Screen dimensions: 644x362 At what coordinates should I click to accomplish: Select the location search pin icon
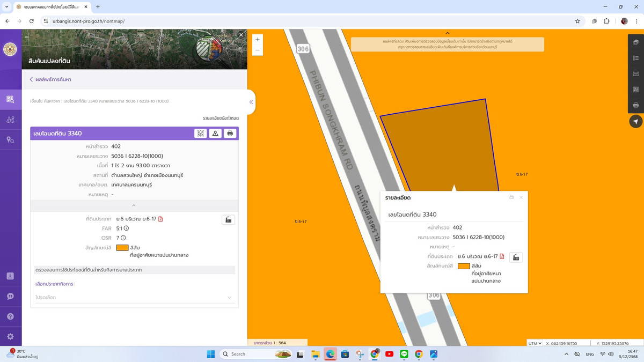11,139
